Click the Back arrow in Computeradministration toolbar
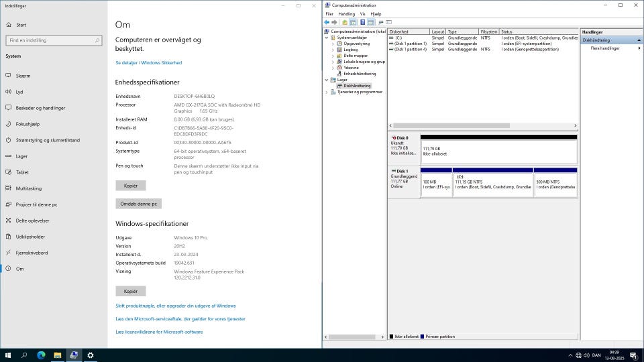The image size is (644, 362). [x=327, y=22]
